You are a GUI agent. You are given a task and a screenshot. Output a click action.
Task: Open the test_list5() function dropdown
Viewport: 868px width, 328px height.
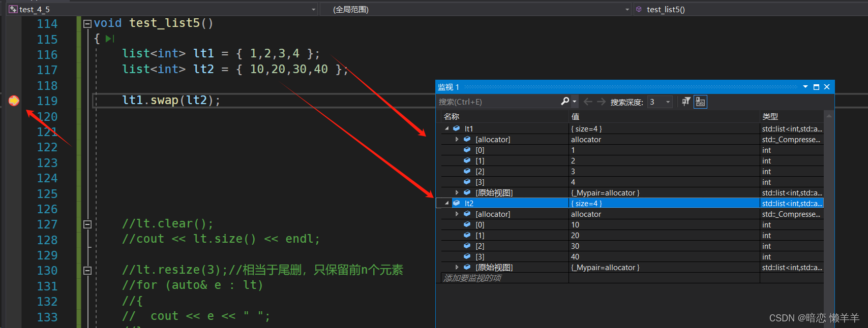(x=751, y=9)
